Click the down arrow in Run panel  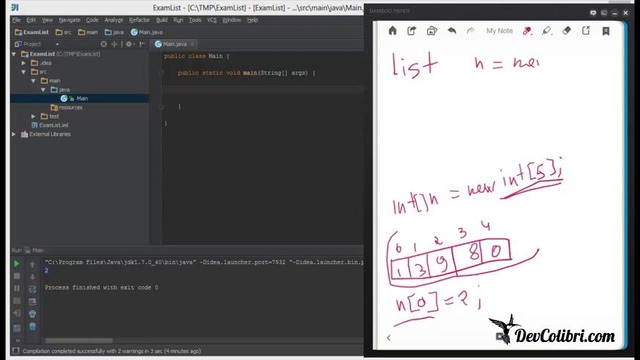[32, 277]
